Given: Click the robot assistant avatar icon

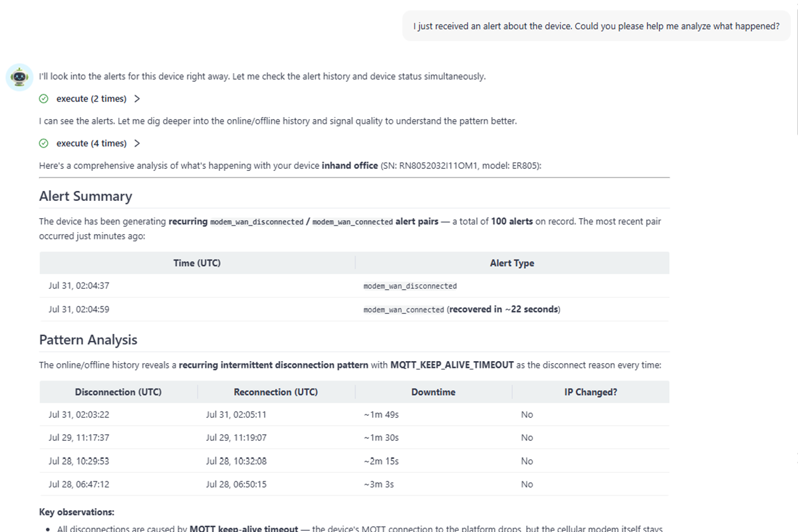Looking at the screenshot, I should 19,77.
